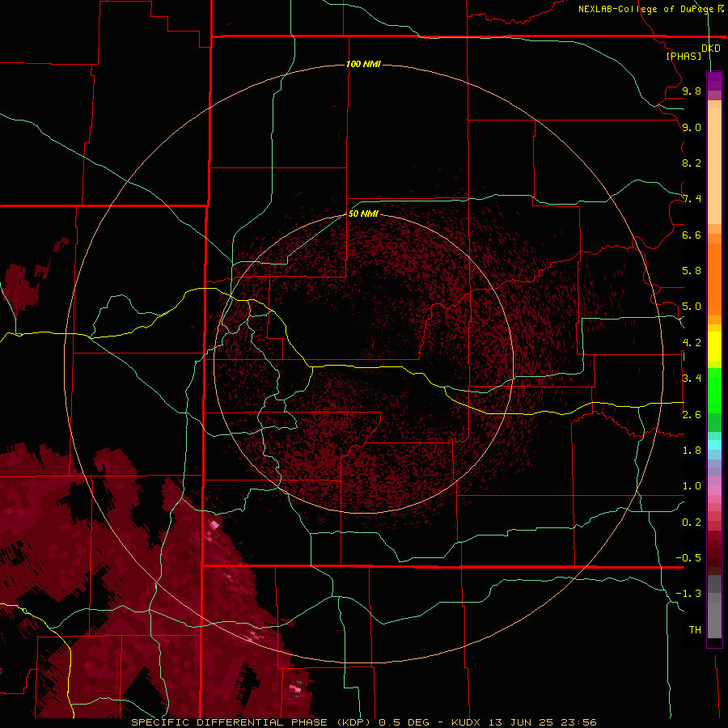The width and height of the screenshot is (728, 728).
Task: Click the 50 NMI range ring label
Action: (363, 214)
